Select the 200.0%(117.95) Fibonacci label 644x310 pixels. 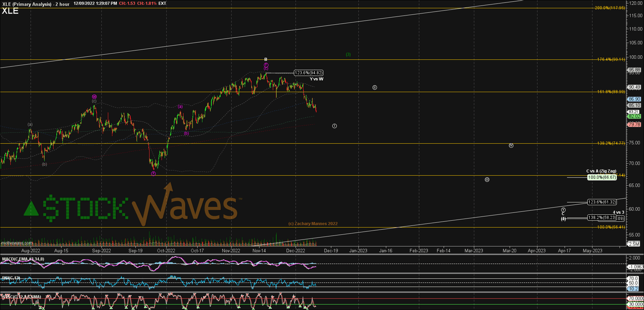click(609, 8)
